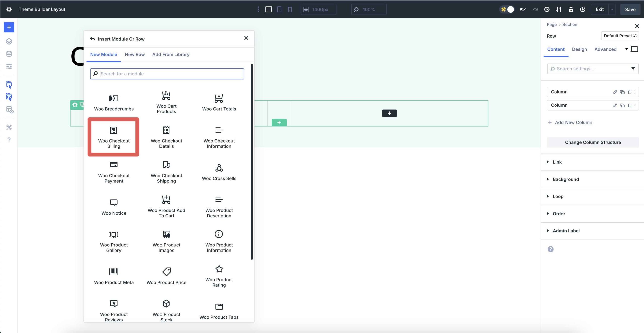644x333 pixels.
Task: Switch to tablet preview mode
Action: [279, 9]
